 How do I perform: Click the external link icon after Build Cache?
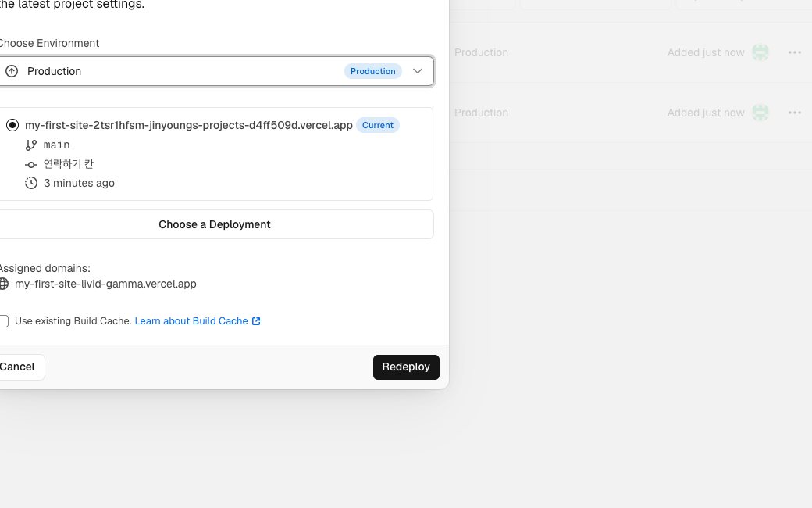[256, 321]
